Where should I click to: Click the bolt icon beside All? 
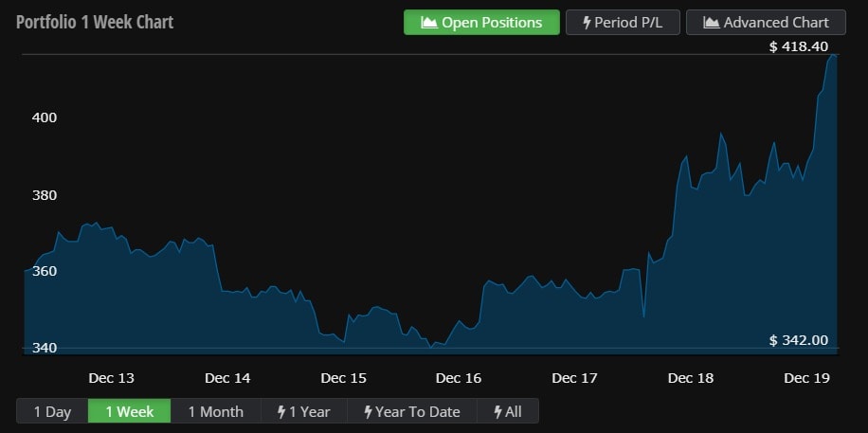497,411
